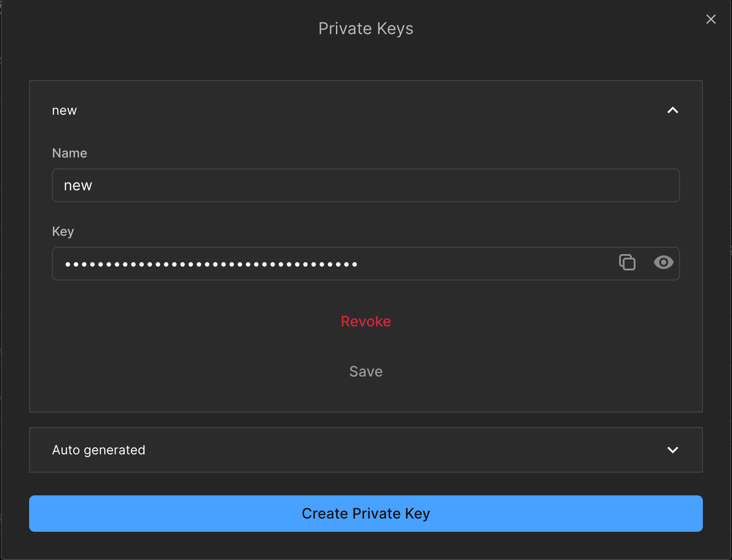Show the hidden key with eye icon

[663, 263]
